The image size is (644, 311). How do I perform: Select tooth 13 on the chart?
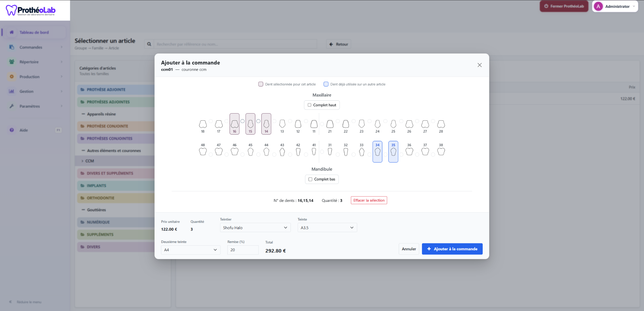point(282,124)
